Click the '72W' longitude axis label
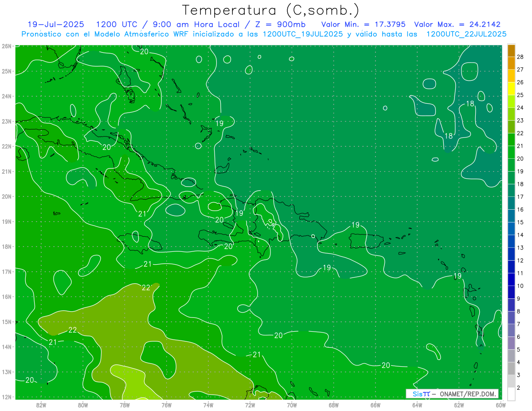 [250, 405]
